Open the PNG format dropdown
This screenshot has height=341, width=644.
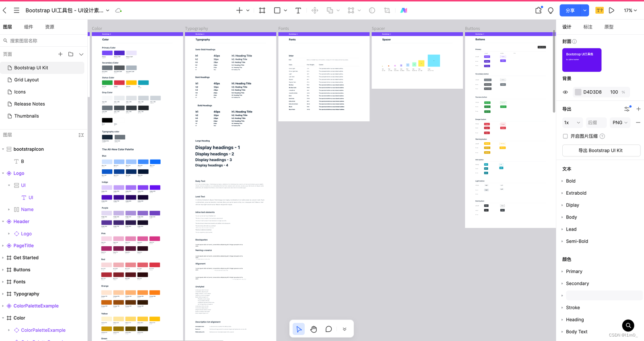point(620,123)
